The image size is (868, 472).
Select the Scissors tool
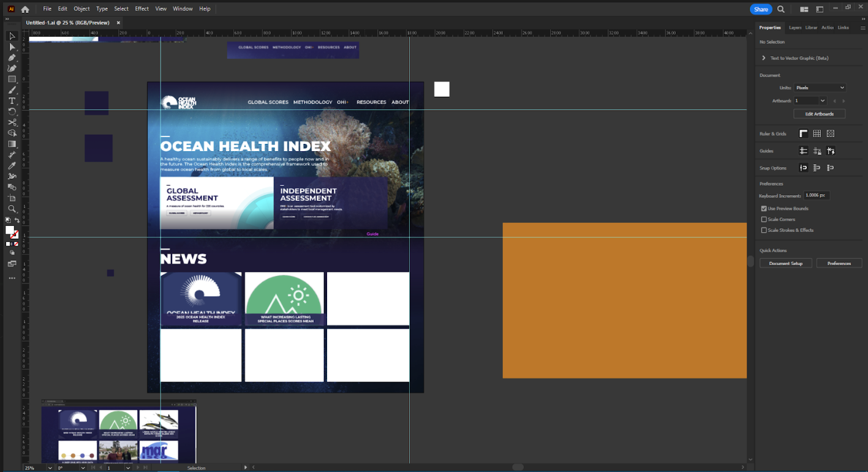12,122
